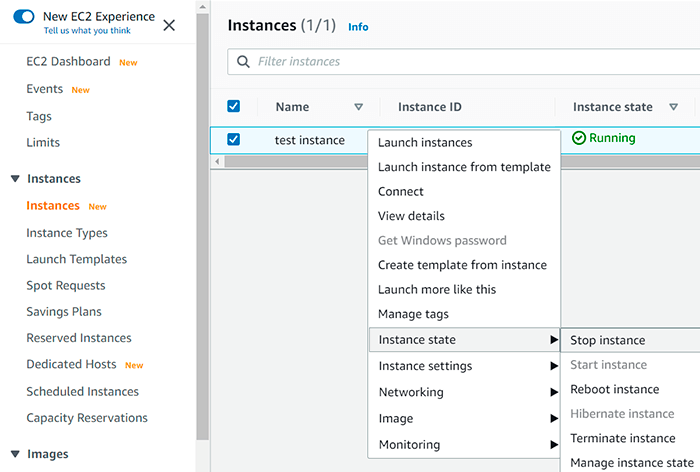Click the Running status text

[x=612, y=138]
